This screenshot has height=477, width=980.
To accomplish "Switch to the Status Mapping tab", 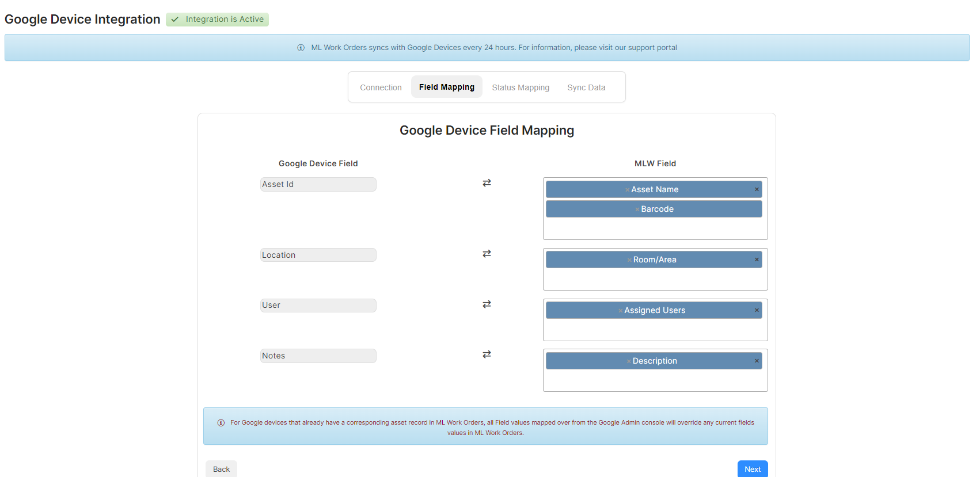I will [521, 87].
